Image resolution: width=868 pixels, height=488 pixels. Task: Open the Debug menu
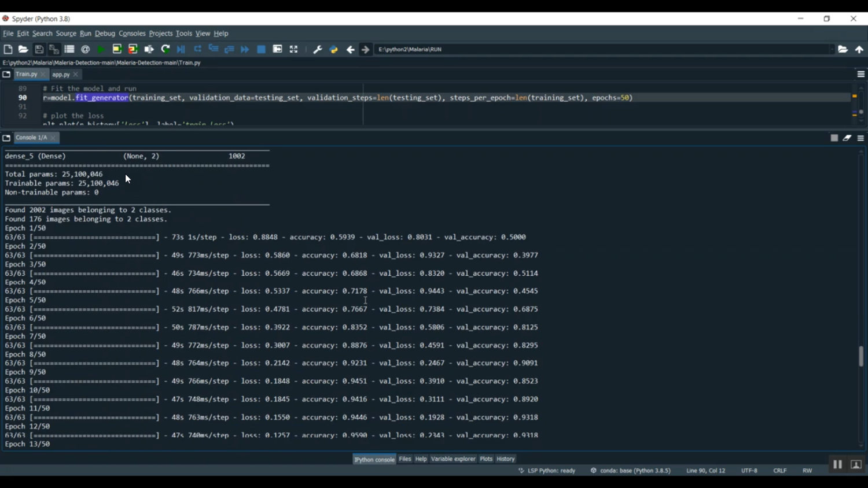105,34
